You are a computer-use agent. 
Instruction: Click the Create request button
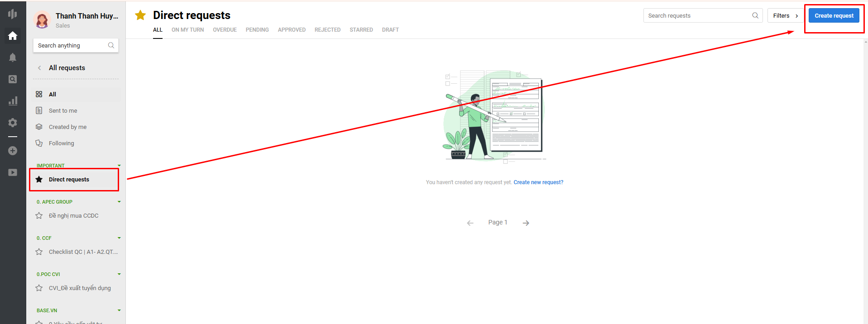(x=834, y=15)
